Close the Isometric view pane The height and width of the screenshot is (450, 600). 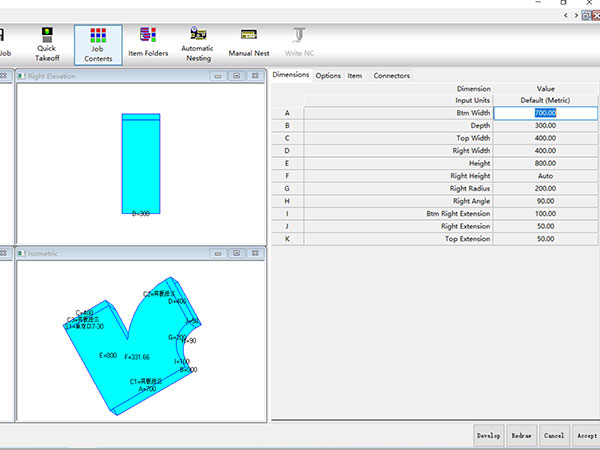tap(255, 253)
